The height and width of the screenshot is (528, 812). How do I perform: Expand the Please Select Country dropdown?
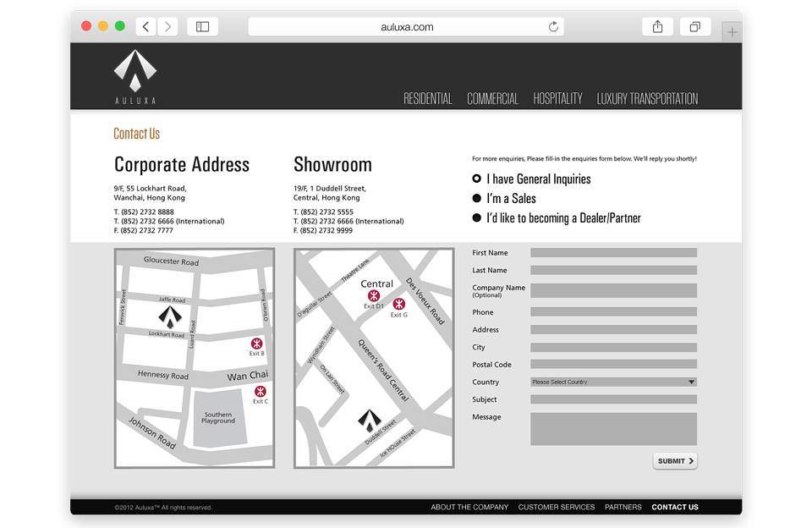pos(614,382)
